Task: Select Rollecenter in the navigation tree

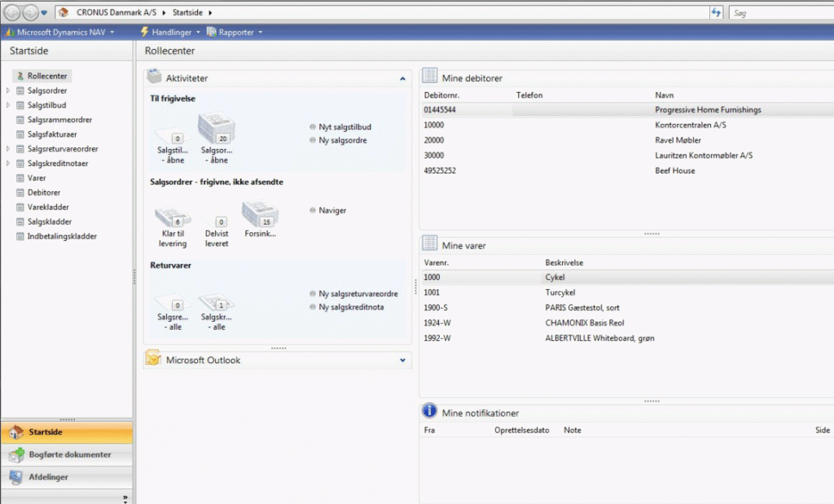Action: 42,76
